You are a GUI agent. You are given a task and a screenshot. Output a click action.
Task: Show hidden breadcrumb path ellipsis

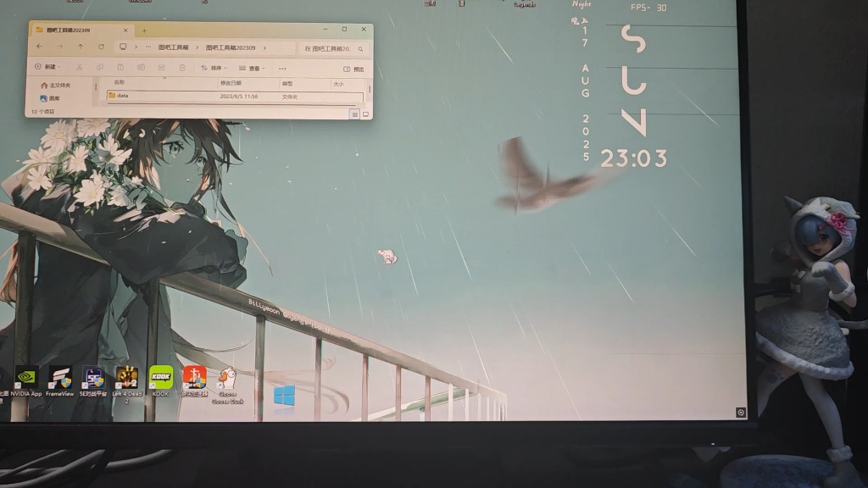coord(148,47)
